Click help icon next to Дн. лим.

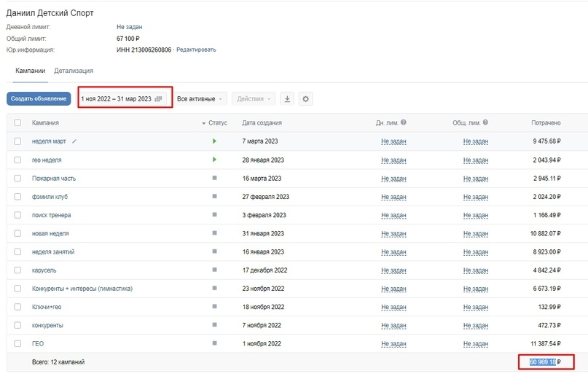404,122
